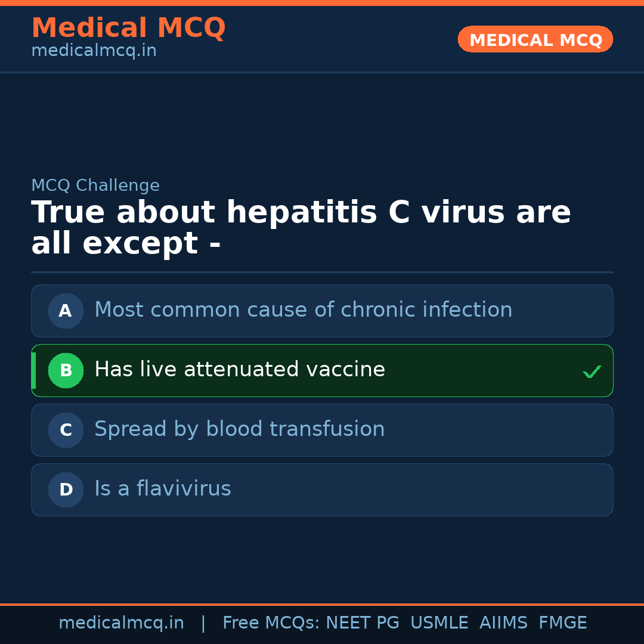
Task: Click "FMGE" in the footer
Action: tap(562, 623)
